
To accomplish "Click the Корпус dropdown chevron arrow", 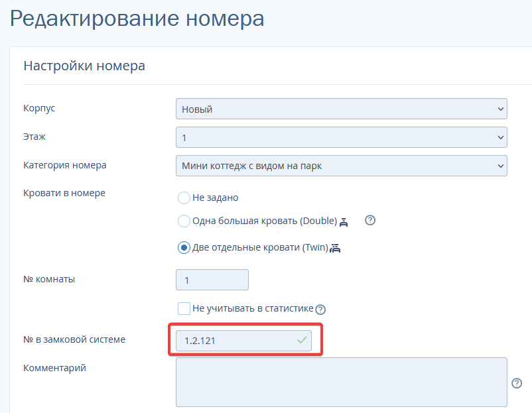I will [500, 109].
